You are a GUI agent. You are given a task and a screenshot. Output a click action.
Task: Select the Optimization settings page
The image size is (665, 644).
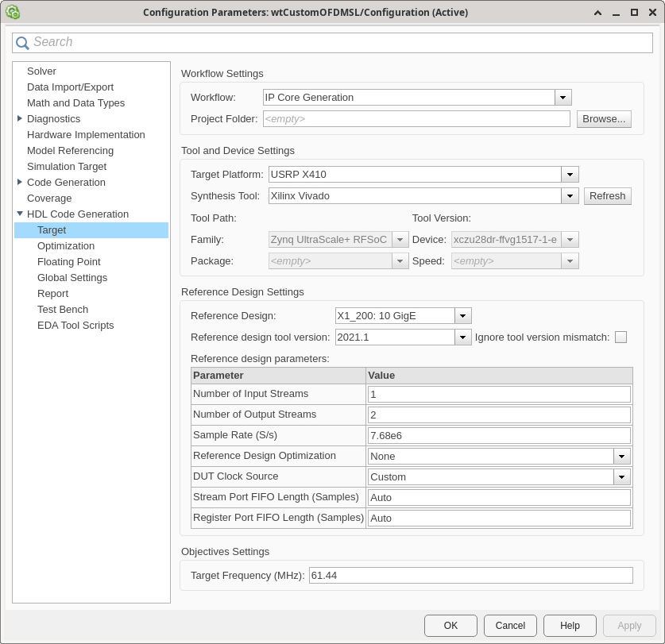(65, 245)
